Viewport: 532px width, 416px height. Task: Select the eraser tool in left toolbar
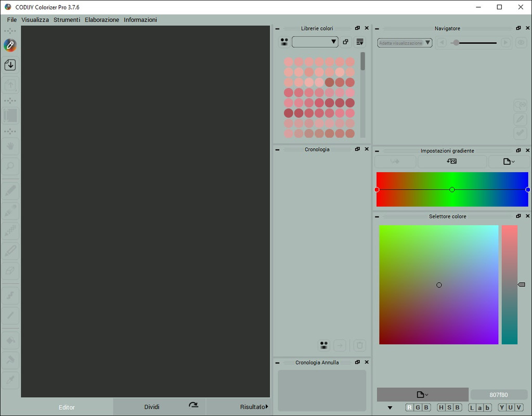[10, 270]
